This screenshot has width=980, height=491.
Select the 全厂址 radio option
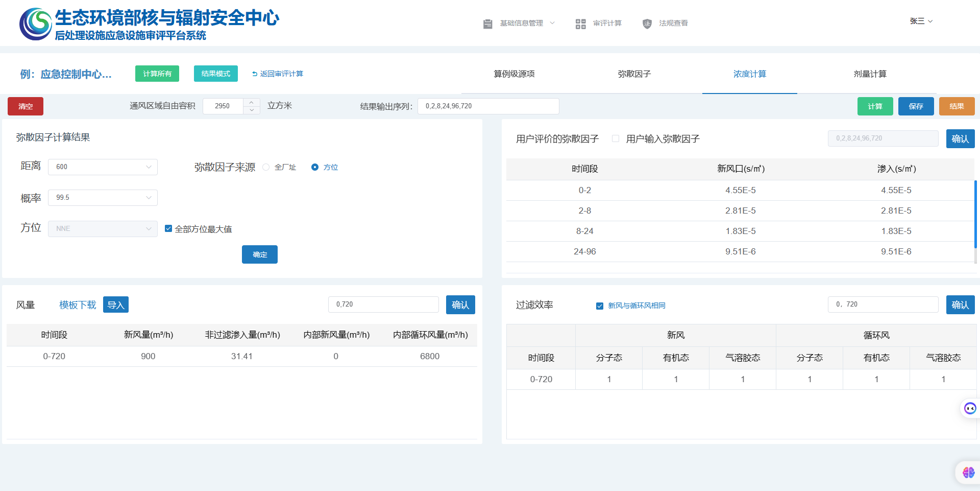click(x=266, y=167)
